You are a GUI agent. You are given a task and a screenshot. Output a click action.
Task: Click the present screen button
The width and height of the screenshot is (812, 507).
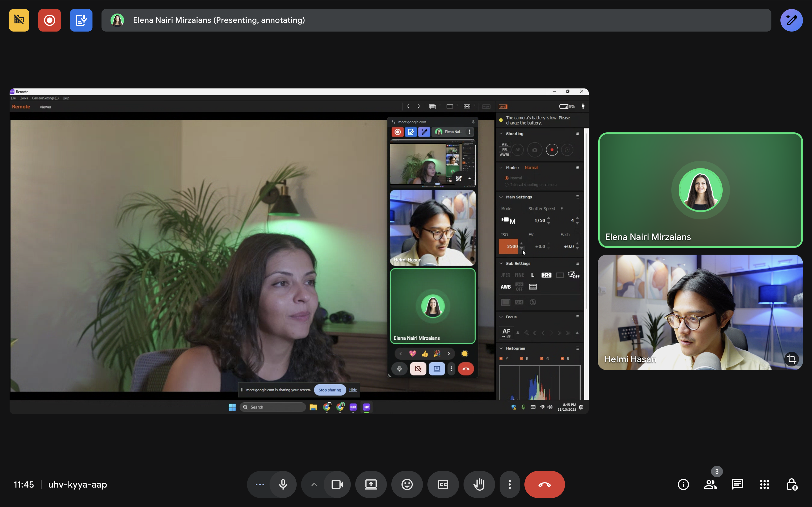click(371, 484)
